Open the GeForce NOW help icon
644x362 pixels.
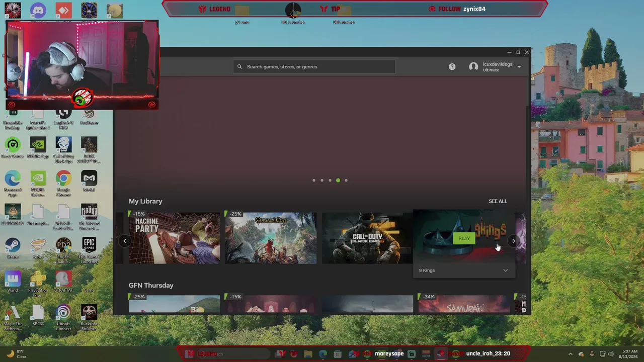coord(452,66)
